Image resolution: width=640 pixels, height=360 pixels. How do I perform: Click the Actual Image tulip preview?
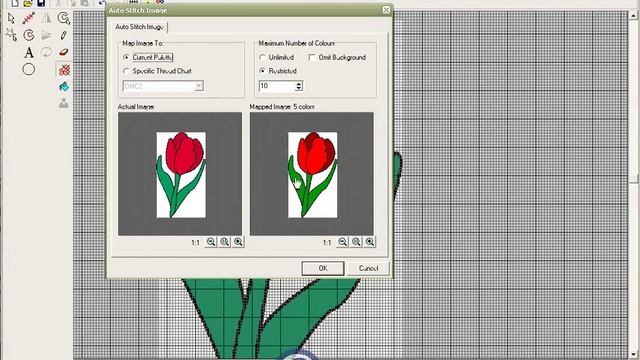point(180,174)
